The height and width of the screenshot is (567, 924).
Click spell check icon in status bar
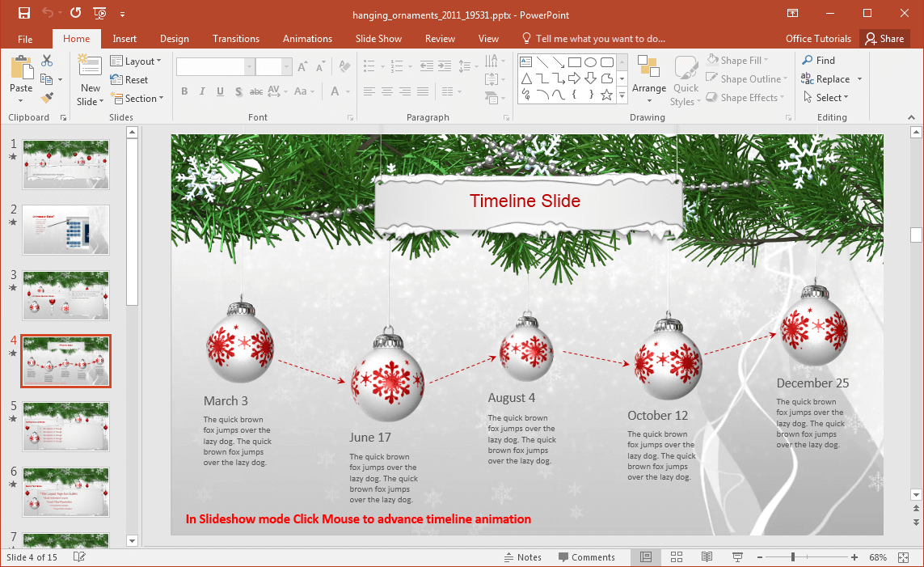pos(79,557)
